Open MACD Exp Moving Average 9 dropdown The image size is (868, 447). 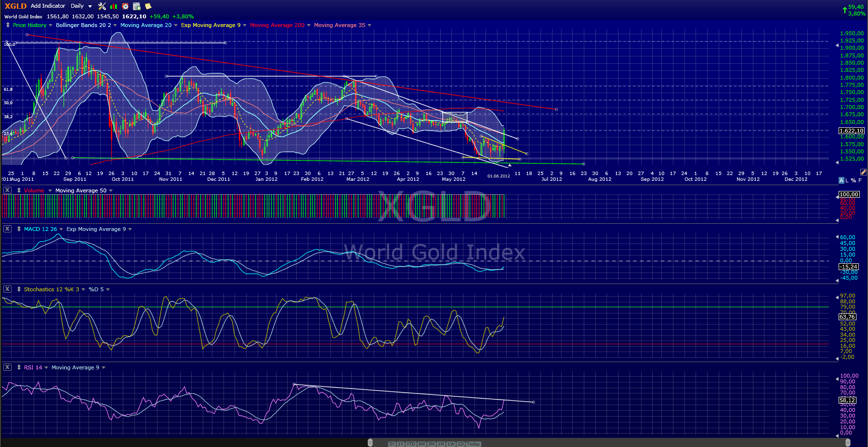coord(130,230)
